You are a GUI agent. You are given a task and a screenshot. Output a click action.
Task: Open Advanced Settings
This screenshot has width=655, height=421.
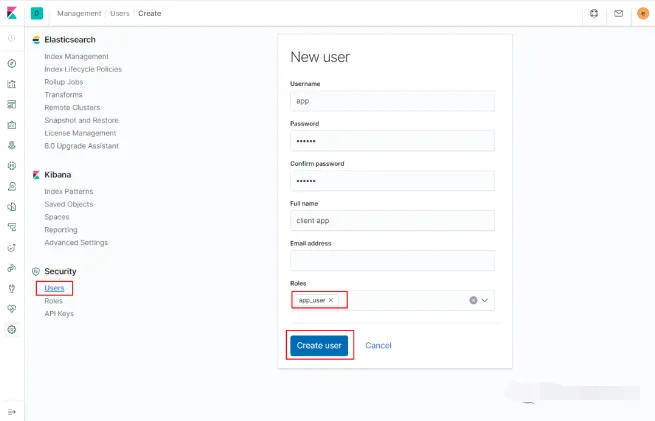76,243
